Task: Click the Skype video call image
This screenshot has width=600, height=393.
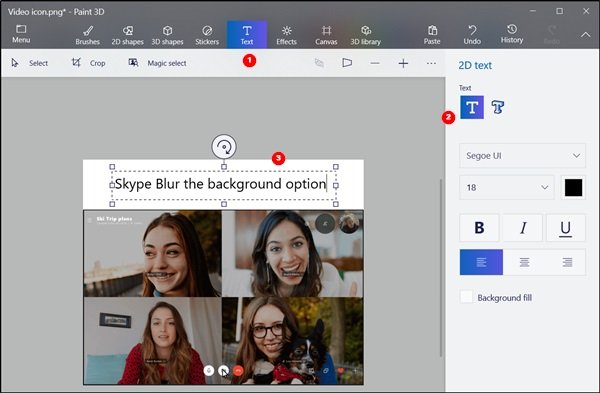Action: (223, 297)
